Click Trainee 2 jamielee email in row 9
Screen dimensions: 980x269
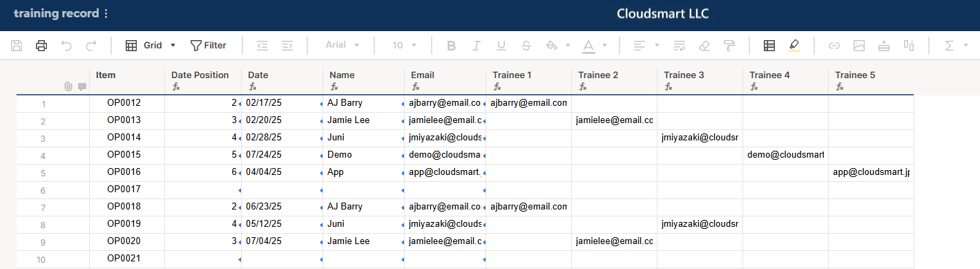[614, 241]
